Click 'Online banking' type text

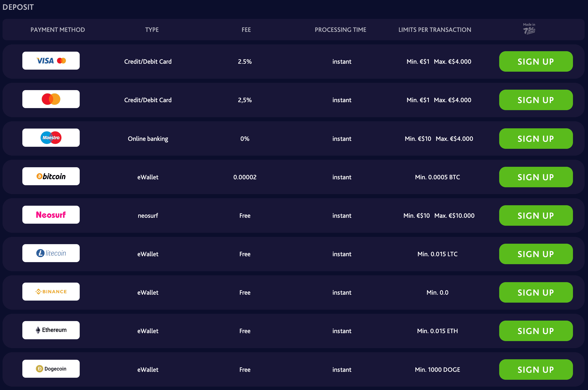[x=148, y=139]
